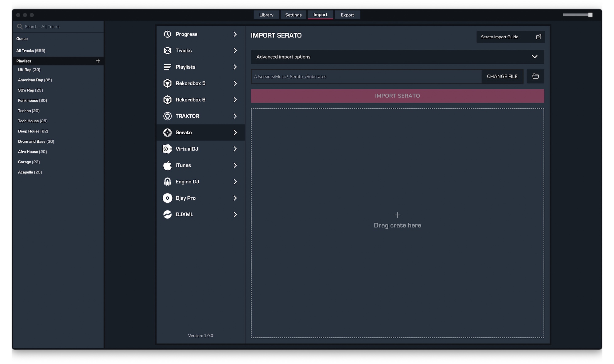Switch to the Export tab
The width and height of the screenshot is (614, 364).
347,15
